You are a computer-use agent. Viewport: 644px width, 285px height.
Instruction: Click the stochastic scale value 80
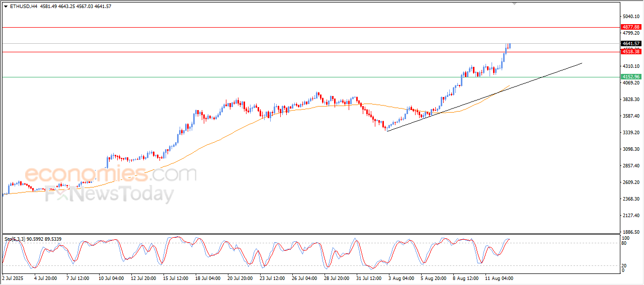pyautogui.click(x=624, y=243)
